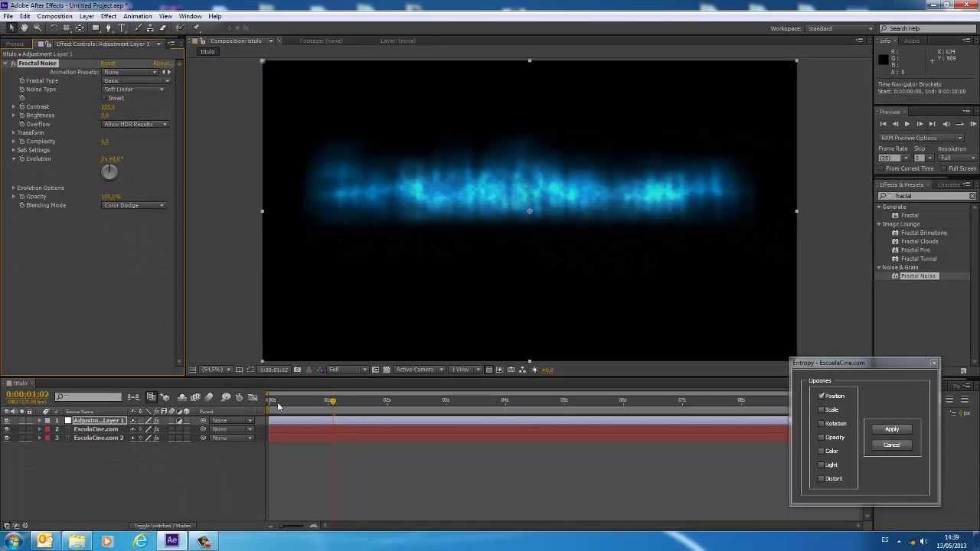Select the Hand tool
The image size is (980, 551).
24,28
